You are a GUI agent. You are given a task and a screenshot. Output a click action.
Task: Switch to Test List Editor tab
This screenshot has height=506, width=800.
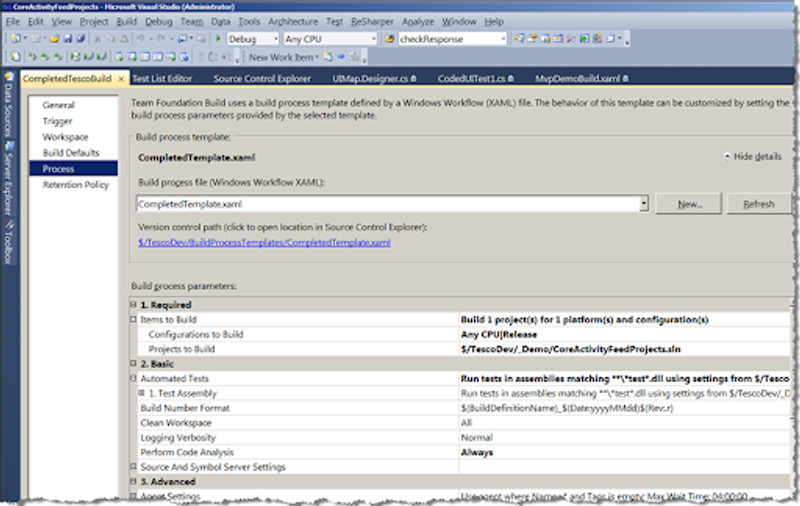[162, 79]
